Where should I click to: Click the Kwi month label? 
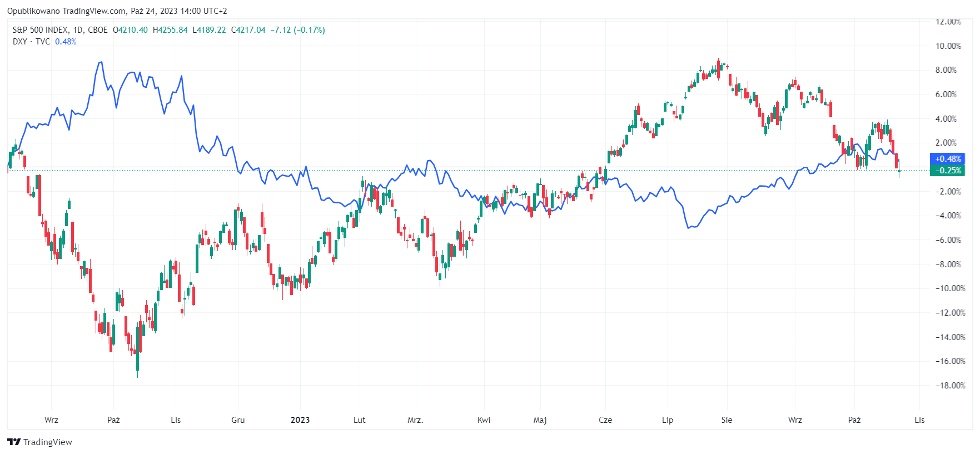click(484, 420)
